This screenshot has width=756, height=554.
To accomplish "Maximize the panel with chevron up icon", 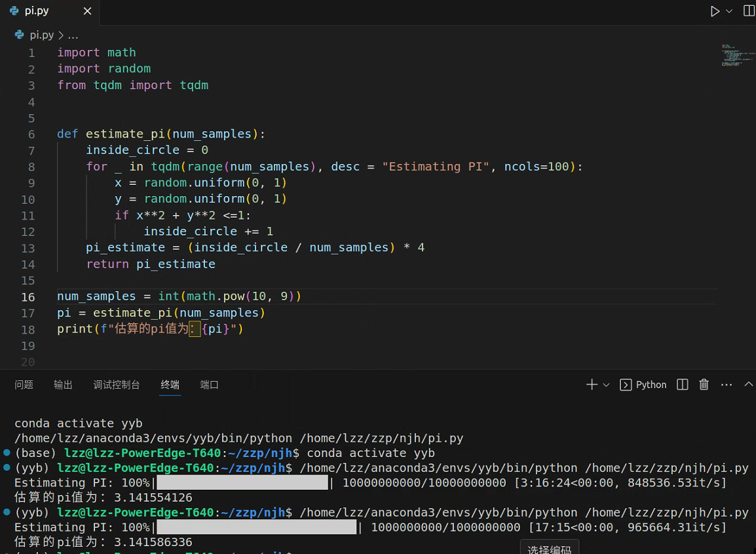I will (x=748, y=385).
